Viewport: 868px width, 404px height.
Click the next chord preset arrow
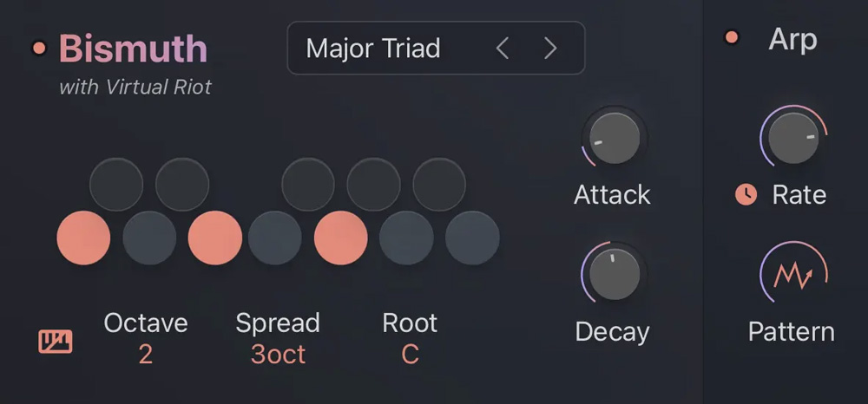pyautogui.click(x=550, y=49)
